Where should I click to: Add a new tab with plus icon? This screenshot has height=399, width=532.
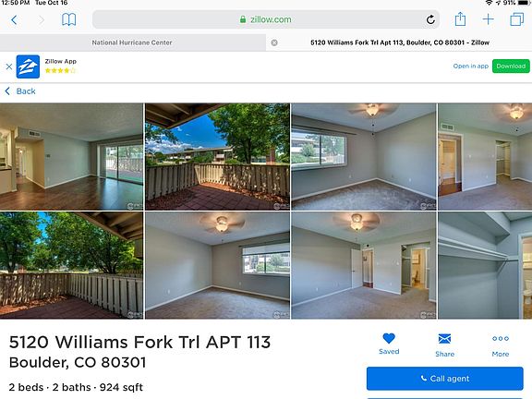(x=488, y=19)
